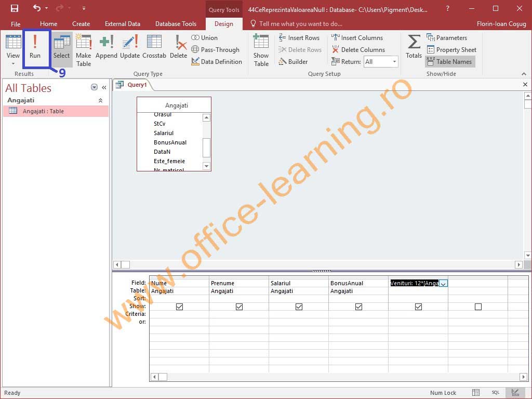This screenshot has height=399, width=532.
Task: Collapse the Angajati group in navigation pane
Action: coord(100,100)
